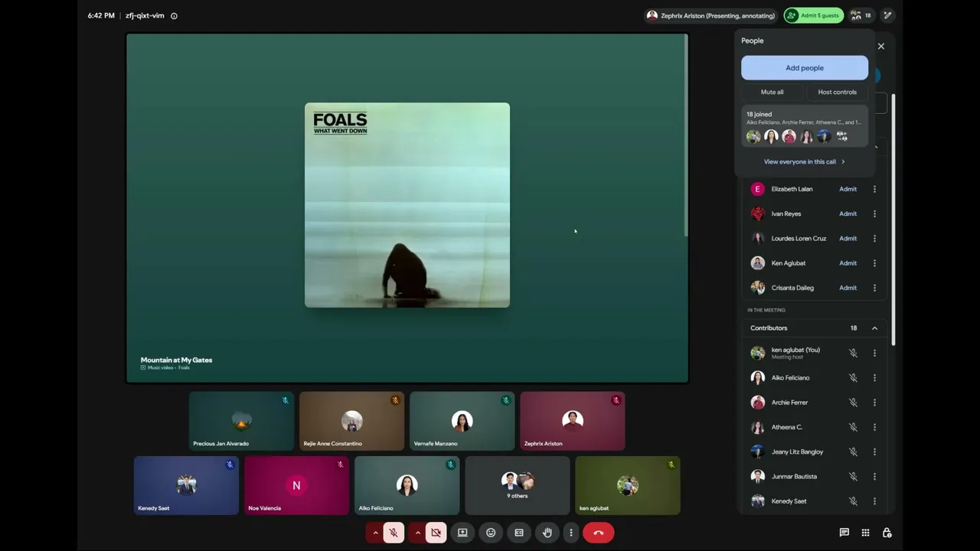Click the Admit 5 guests button
Viewport: 980px width, 551px height.
[814, 15]
